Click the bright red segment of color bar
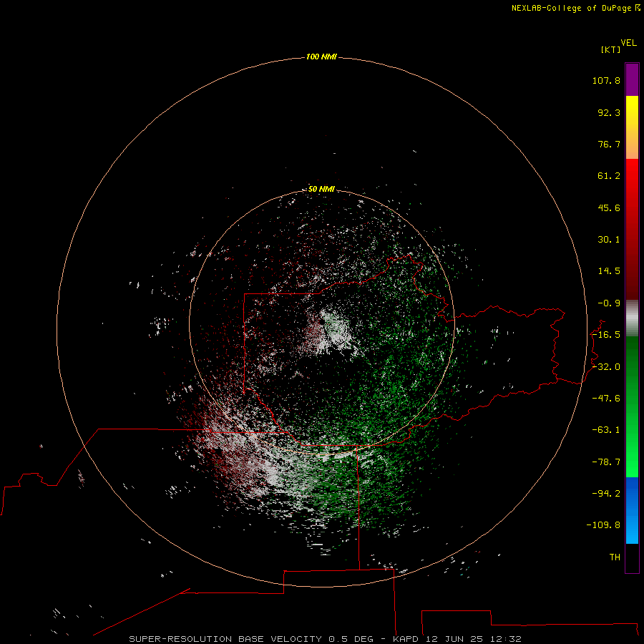644x644 pixels. [x=632, y=229]
